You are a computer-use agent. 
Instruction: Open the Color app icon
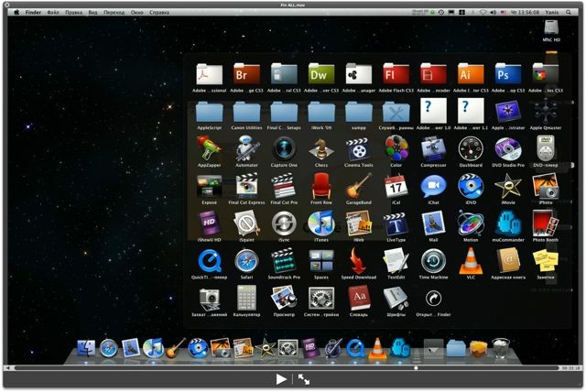[396, 148]
